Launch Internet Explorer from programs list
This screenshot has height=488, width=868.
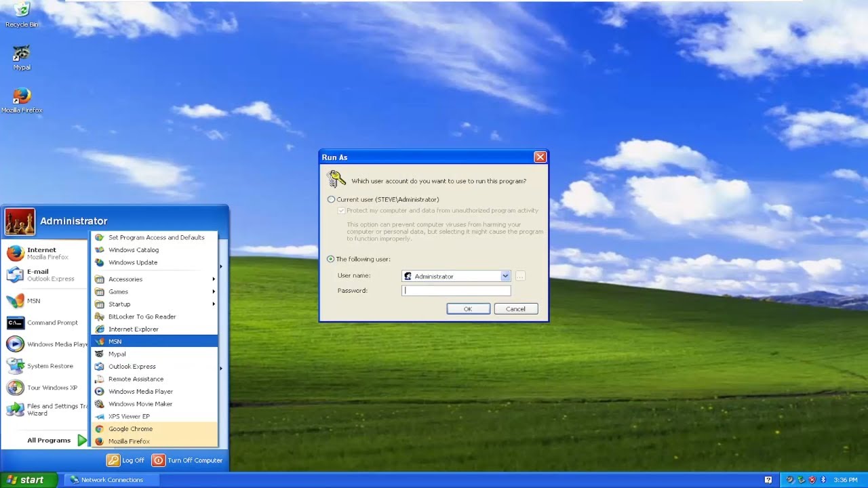[x=155, y=329]
